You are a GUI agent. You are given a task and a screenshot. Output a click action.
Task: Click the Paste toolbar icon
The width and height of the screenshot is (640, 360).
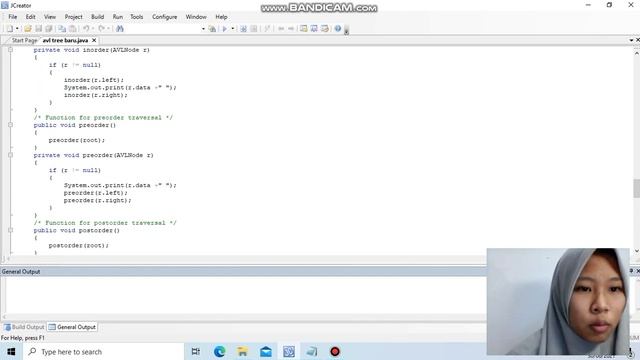(72, 29)
